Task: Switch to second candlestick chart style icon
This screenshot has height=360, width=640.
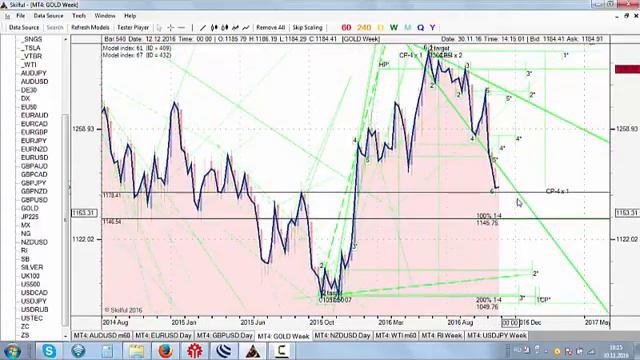Action: [224, 28]
